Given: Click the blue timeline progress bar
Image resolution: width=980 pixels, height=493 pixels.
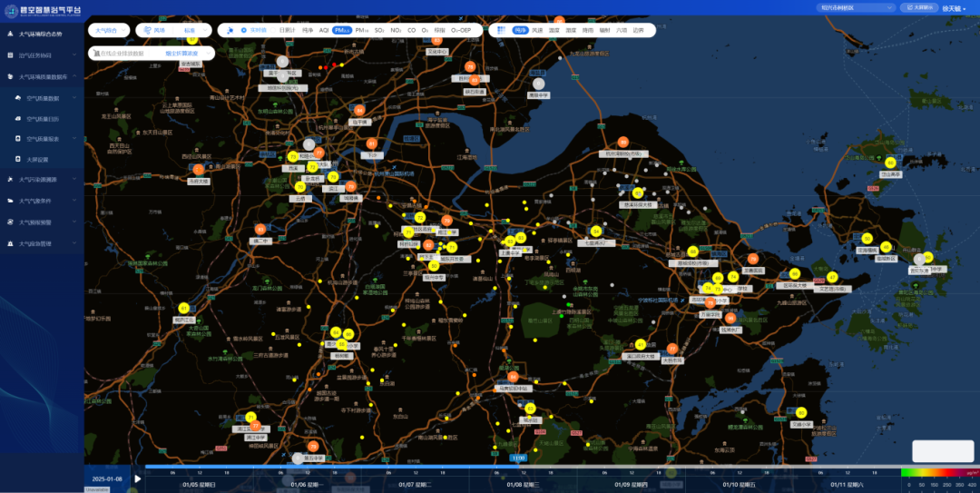Looking at the screenshot, I should point(332,466).
